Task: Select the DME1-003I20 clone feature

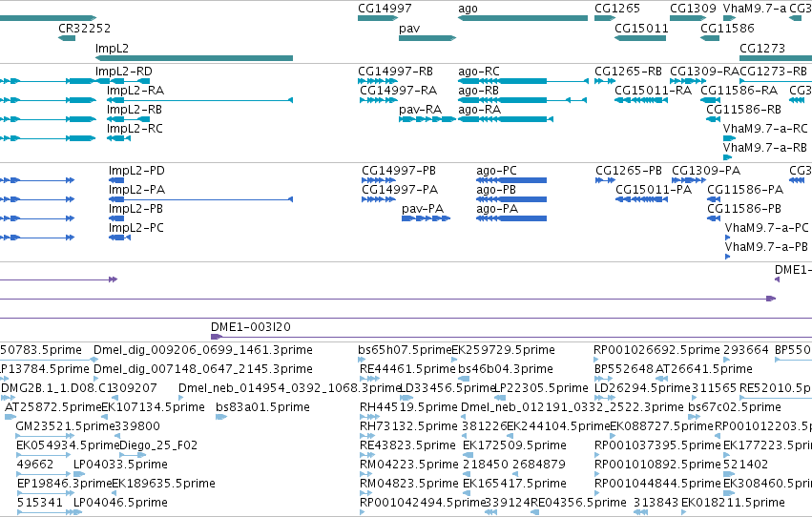Action: pos(511,338)
